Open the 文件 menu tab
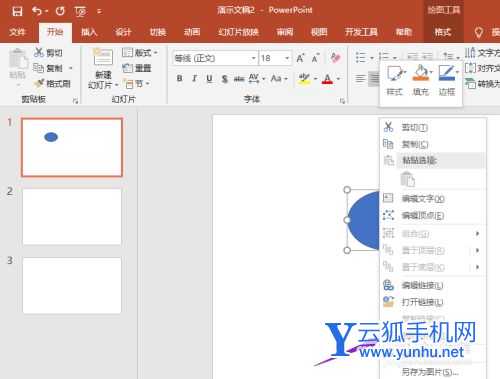 click(x=17, y=32)
